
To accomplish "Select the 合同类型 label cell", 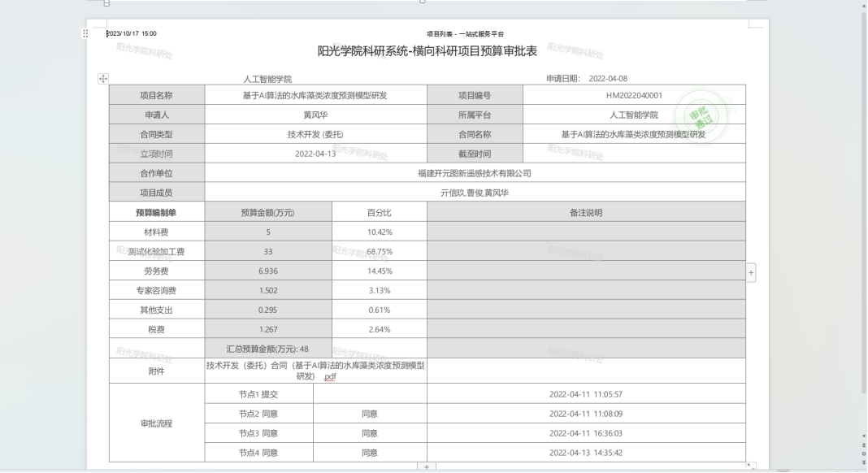I will tap(157, 134).
